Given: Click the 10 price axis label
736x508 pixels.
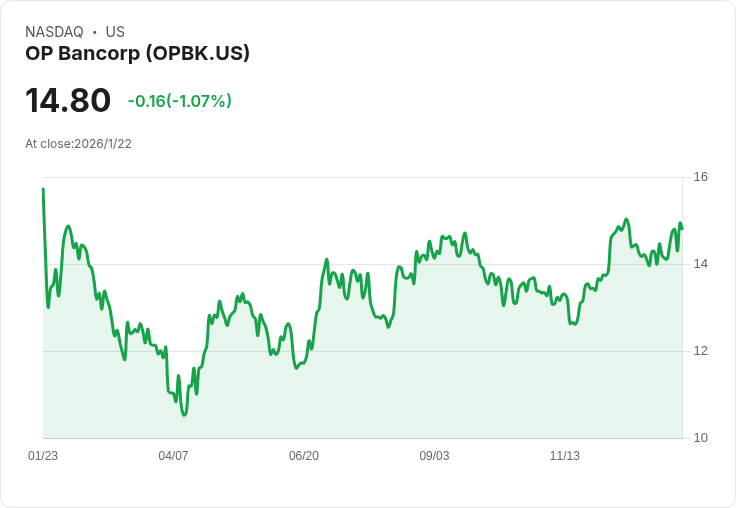Looking at the screenshot, I should (x=701, y=438).
